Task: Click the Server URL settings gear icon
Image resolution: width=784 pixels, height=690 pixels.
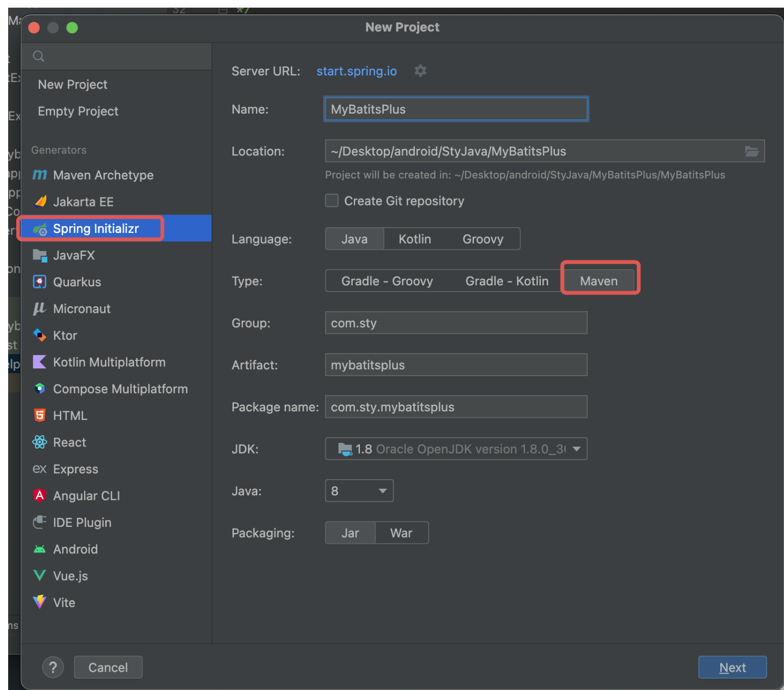Action: pos(420,71)
